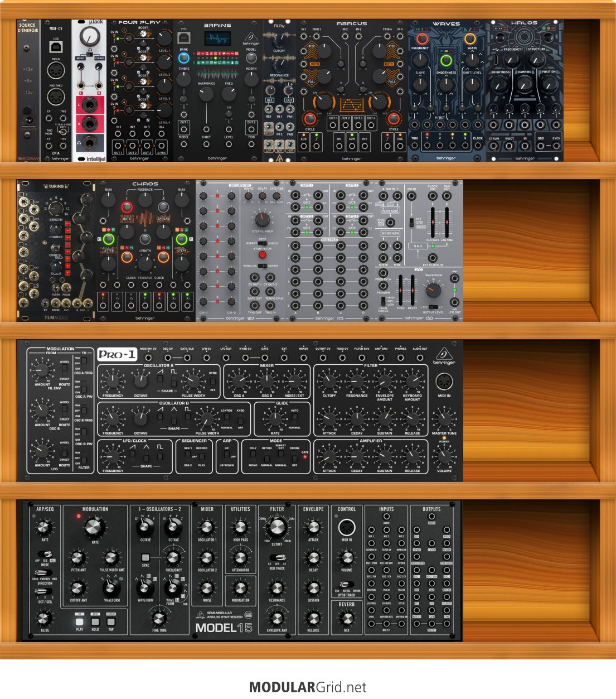The image size is (616, 699).
Task: Click the LFO FREQ slider on module 150
Action: pos(400,290)
